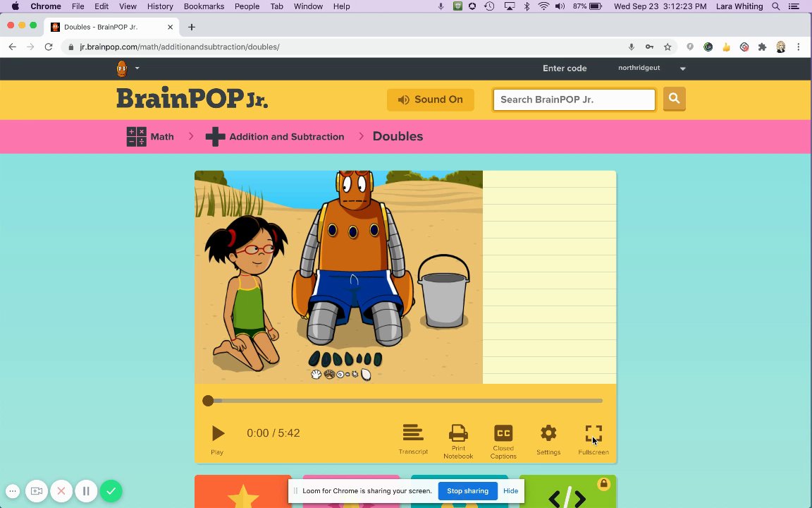The height and width of the screenshot is (508, 812).
Task: Finish the Loom recording with the green checkmark
Action: pyautogui.click(x=111, y=491)
